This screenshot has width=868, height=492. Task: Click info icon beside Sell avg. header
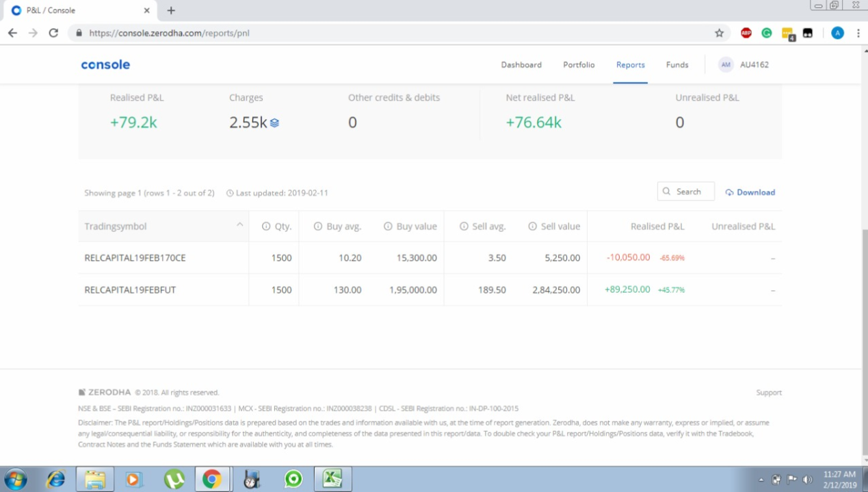tap(464, 226)
